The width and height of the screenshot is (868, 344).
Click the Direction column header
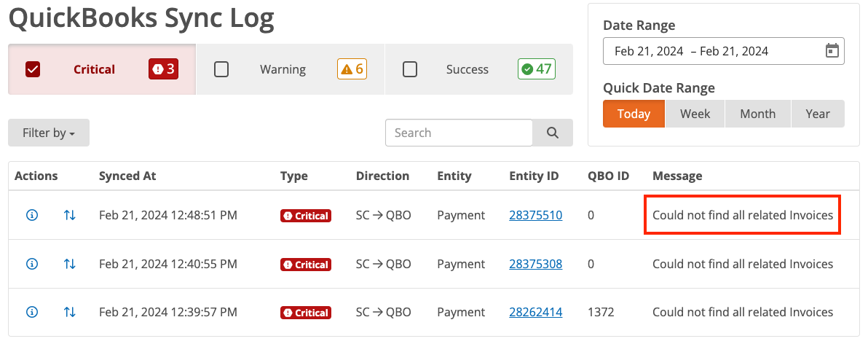coord(382,176)
